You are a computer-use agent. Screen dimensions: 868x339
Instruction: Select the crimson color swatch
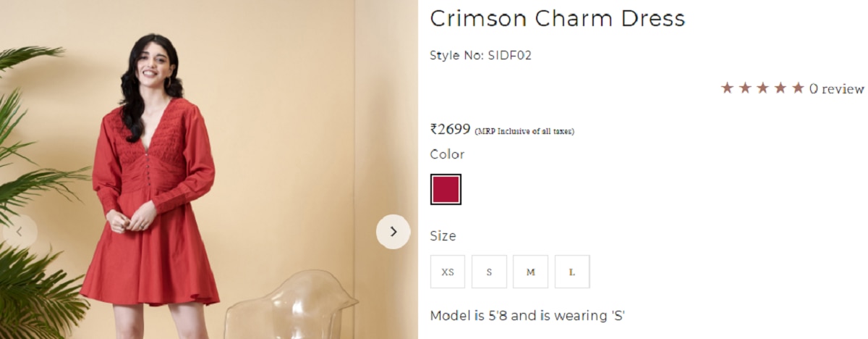click(446, 189)
